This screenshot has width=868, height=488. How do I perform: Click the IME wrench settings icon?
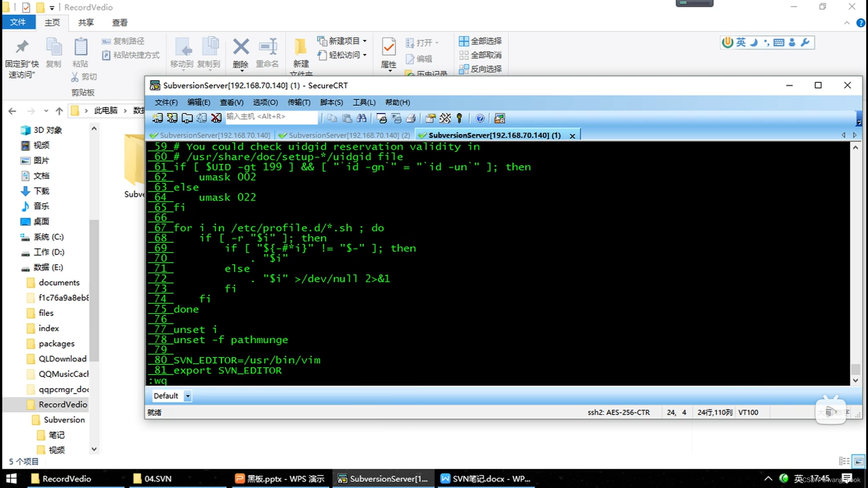tap(805, 42)
